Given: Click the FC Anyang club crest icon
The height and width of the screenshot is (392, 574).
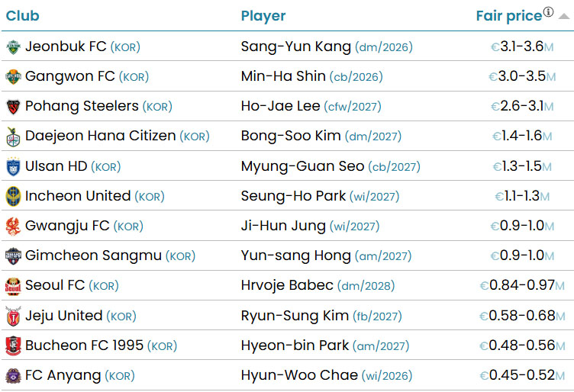Looking at the screenshot, I should [x=13, y=376].
